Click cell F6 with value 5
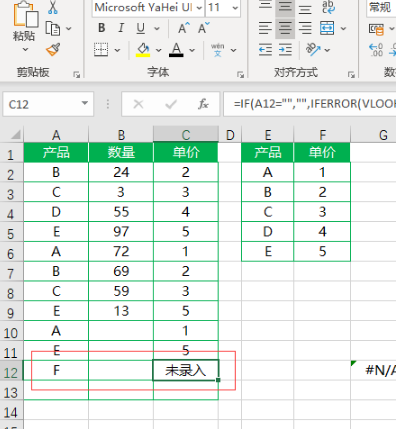Image resolution: width=397 pixels, height=429 pixels. pos(322,251)
